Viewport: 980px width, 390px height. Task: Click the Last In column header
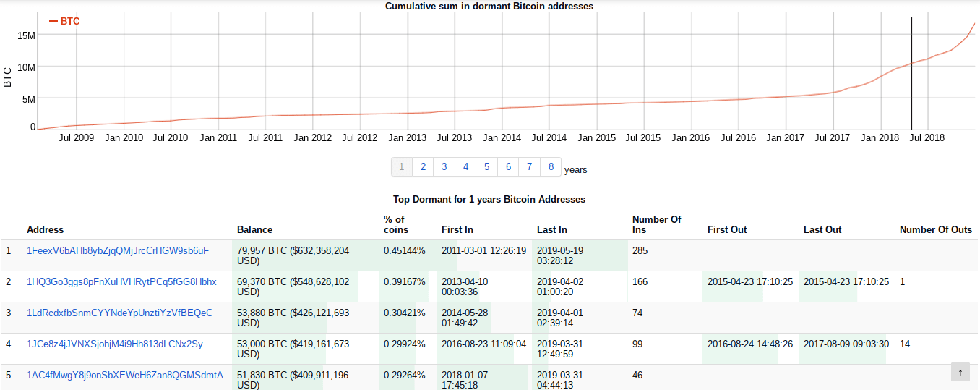(x=551, y=230)
